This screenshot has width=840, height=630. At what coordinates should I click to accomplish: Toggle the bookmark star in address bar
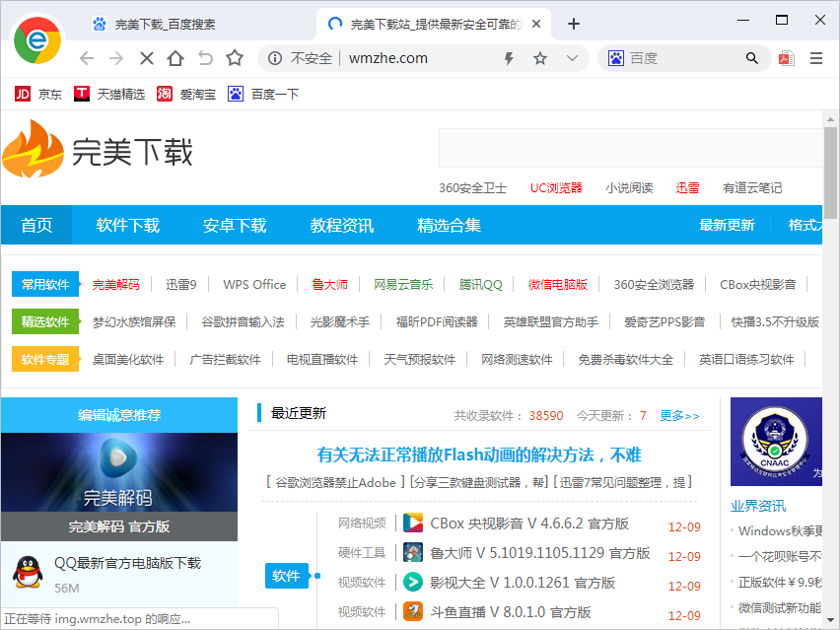(538, 58)
